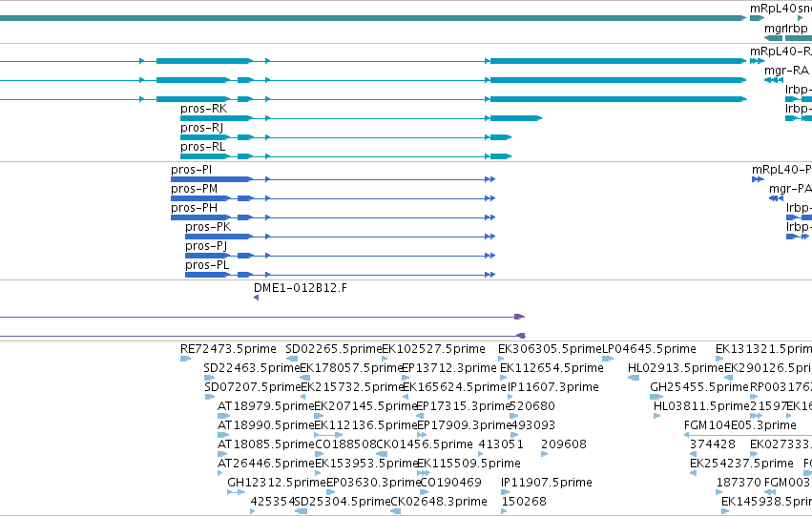Screen dimensions: 812x516
Task: Select AT18990.5prime EST label
Action: coord(265,426)
